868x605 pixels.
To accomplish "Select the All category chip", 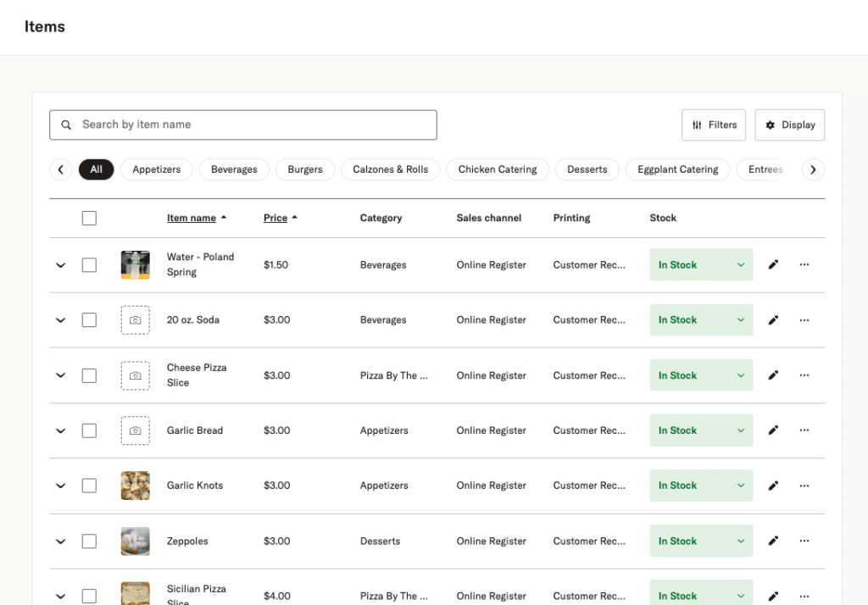I will 97,169.
